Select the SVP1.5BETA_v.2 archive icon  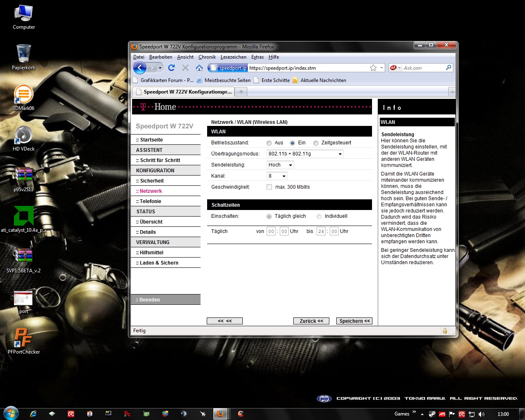click(x=24, y=260)
